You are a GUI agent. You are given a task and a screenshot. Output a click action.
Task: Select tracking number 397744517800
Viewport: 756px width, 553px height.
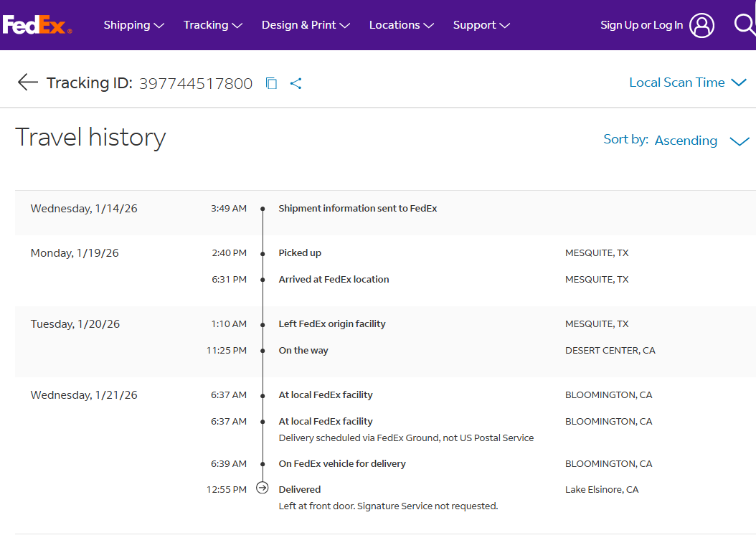[x=196, y=83]
